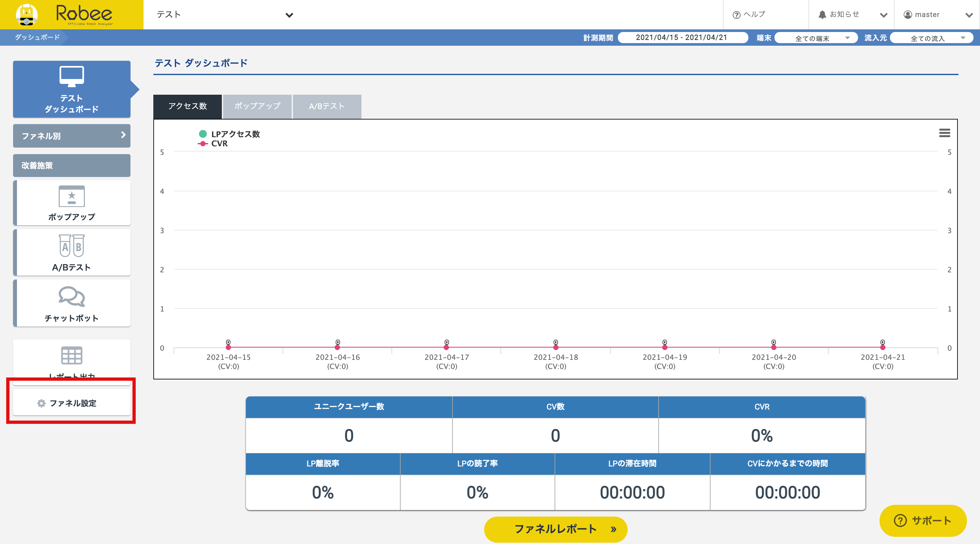Click the お知らせ bell icon
Screen dimensions: 980x544
(x=822, y=14)
